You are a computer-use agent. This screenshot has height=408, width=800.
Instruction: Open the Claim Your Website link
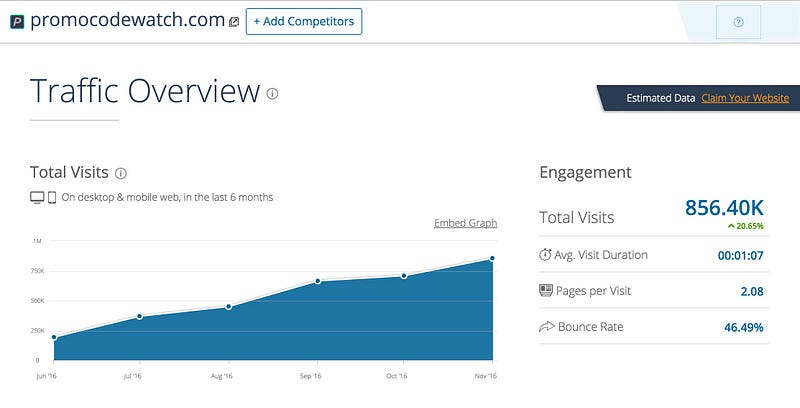pyautogui.click(x=745, y=98)
